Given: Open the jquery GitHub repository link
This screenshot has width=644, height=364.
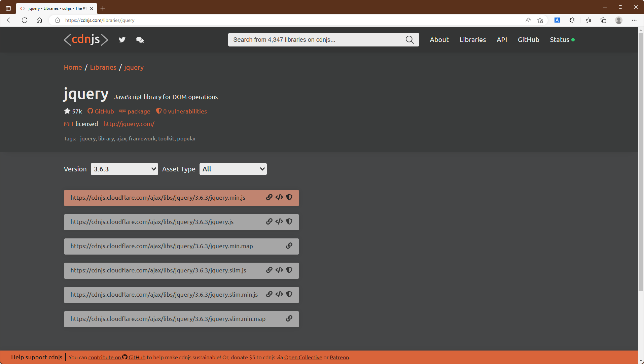Looking at the screenshot, I should pos(101,111).
